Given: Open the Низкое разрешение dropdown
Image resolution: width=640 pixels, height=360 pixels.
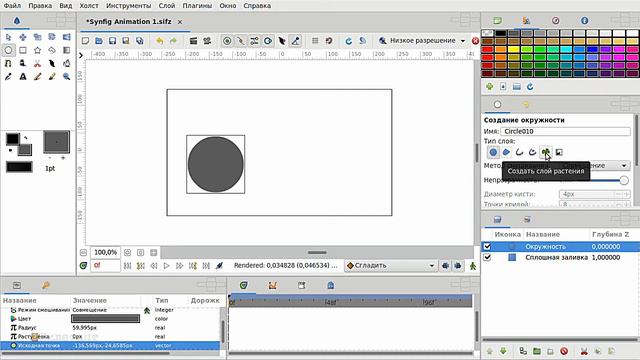Looking at the screenshot, I should (422, 41).
